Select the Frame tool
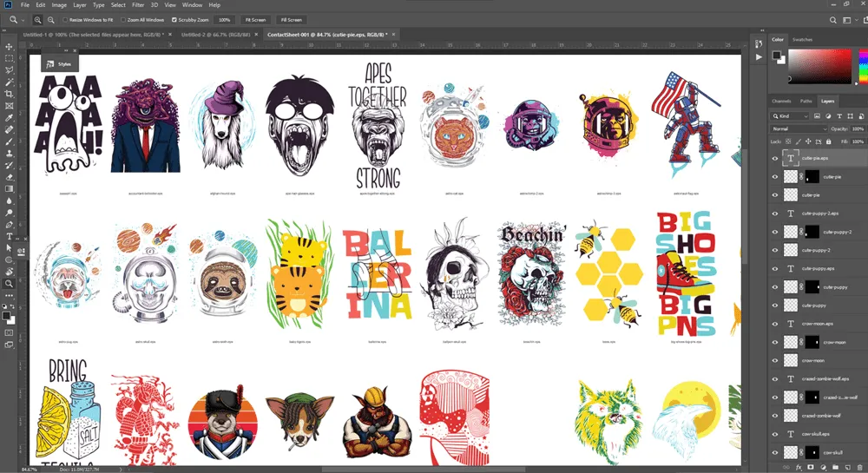This screenshot has height=473, width=868. click(9, 106)
